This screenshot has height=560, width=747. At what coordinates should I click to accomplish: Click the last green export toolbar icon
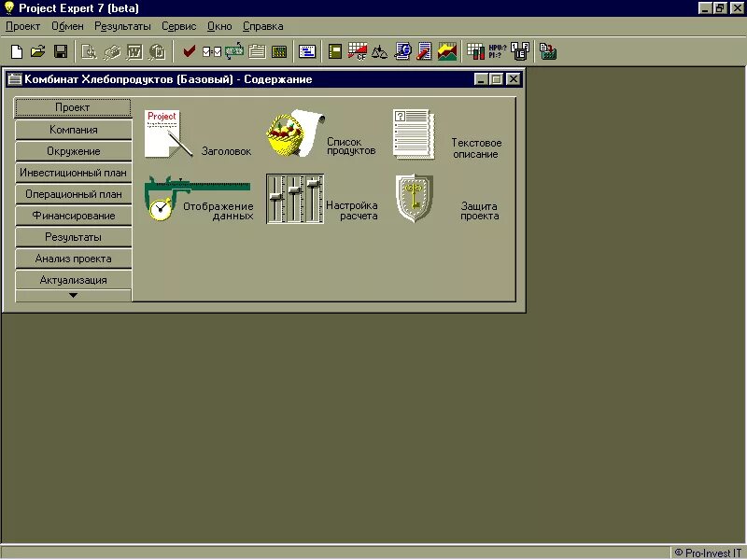(x=548, y=51)
